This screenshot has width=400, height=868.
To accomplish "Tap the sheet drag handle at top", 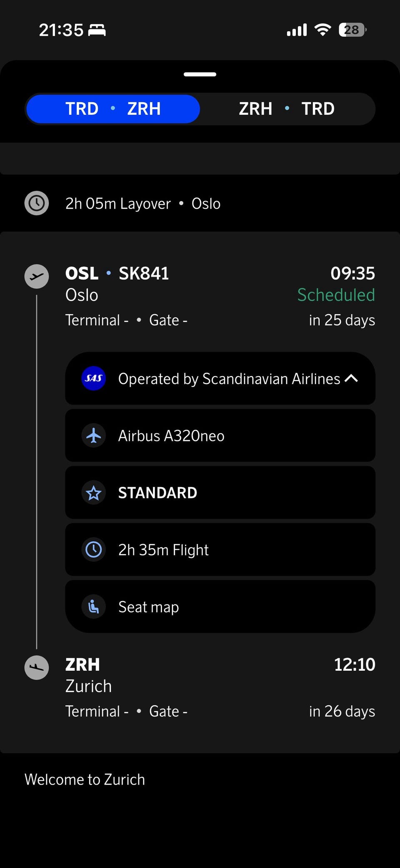I will click(x=200, y=74).
